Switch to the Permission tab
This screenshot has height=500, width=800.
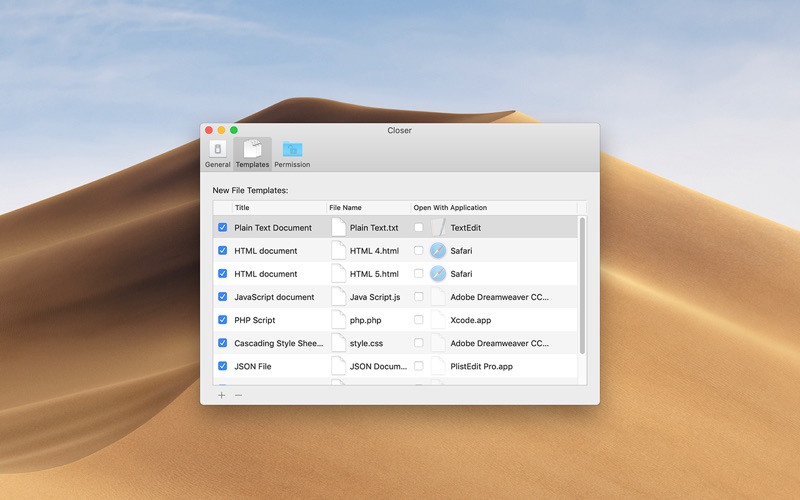pos(292,154)
